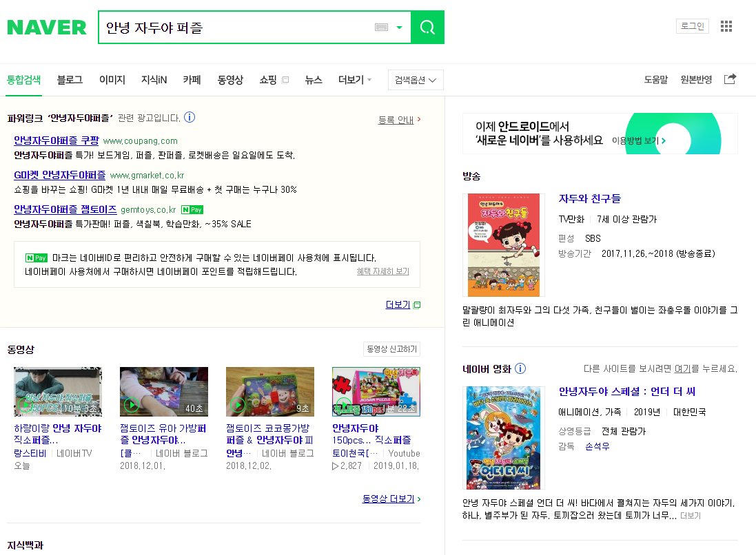Open the 토이천국 channel link
Screen dimensions: 756x555
coord(355,453)
